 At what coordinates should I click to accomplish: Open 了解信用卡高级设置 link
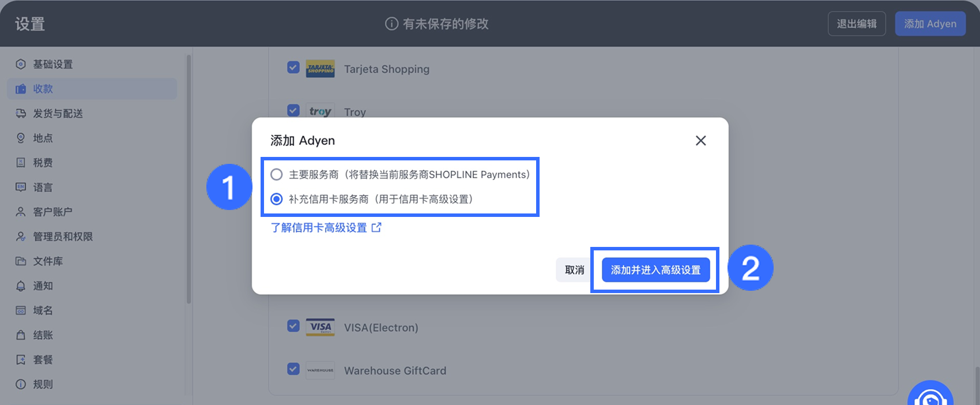(x=326, y=227)
